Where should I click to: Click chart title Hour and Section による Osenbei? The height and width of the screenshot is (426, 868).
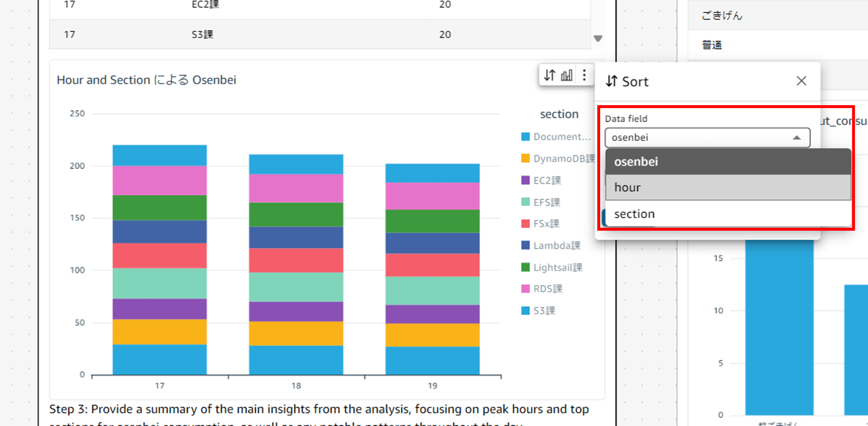click(x=146, y=80)
